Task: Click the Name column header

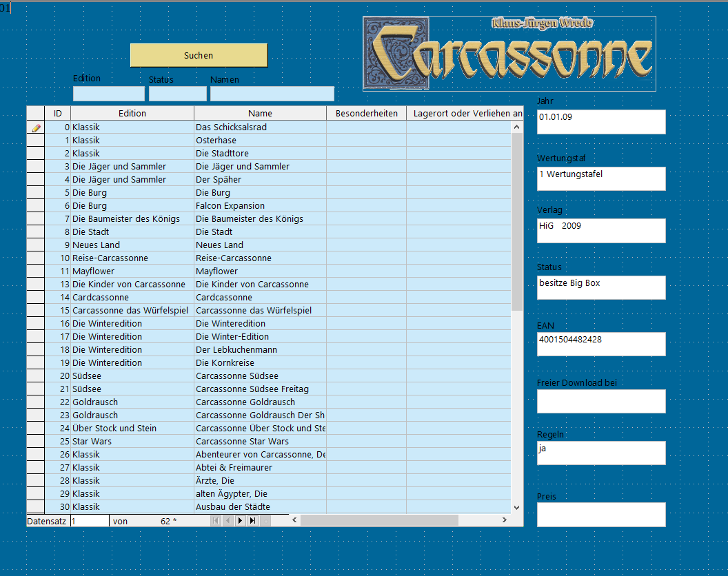Action: click(260, 114)
